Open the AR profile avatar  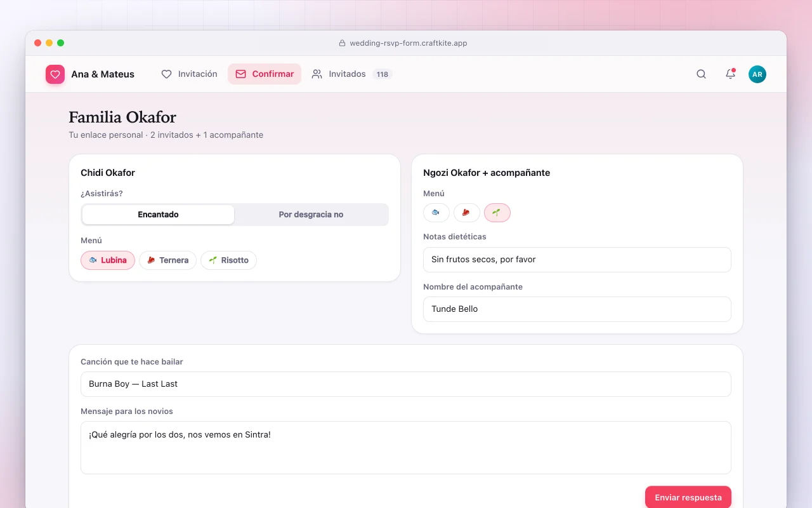pos(757,74)
